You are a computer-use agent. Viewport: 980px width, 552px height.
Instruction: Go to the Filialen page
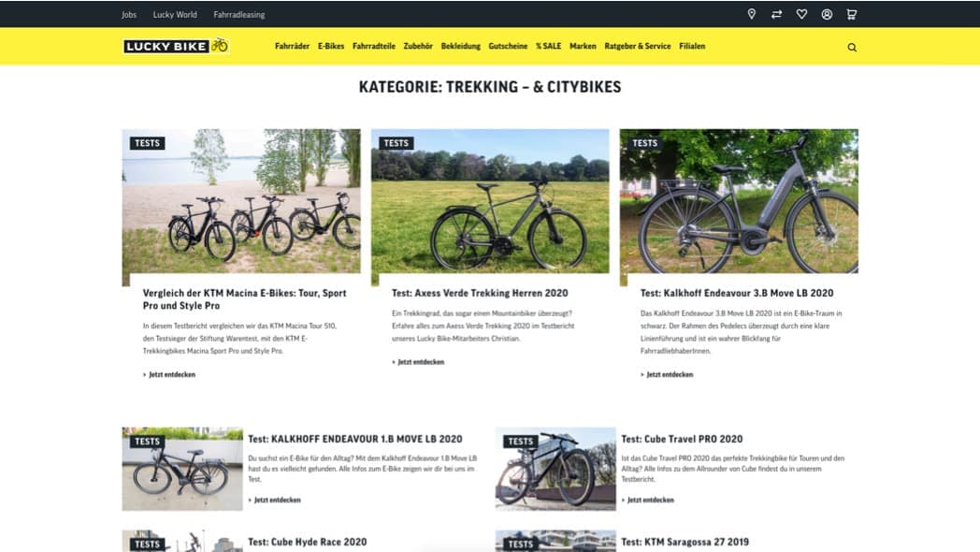tap(692, 46)
